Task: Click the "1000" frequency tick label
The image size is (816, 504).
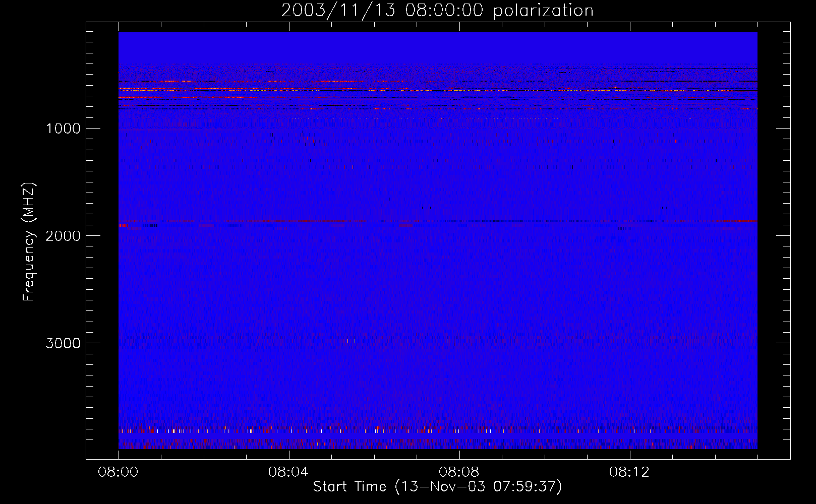Action: [63, 129]
